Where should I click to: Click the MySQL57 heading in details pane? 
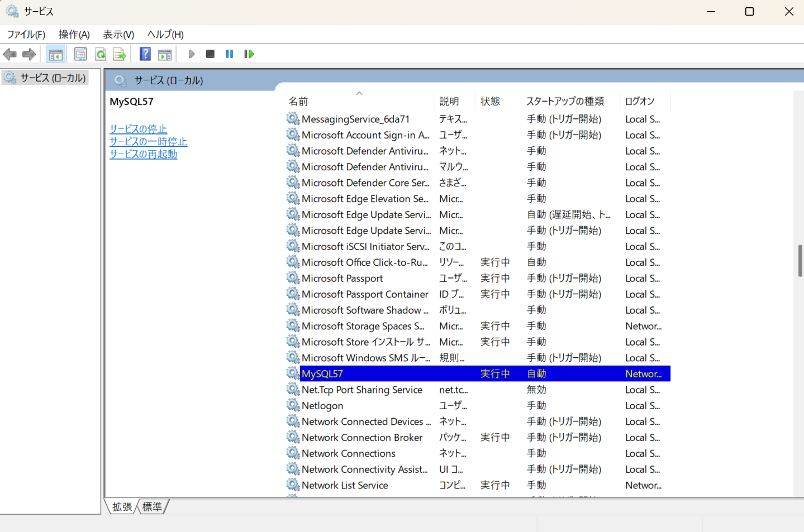coord(131,102)
